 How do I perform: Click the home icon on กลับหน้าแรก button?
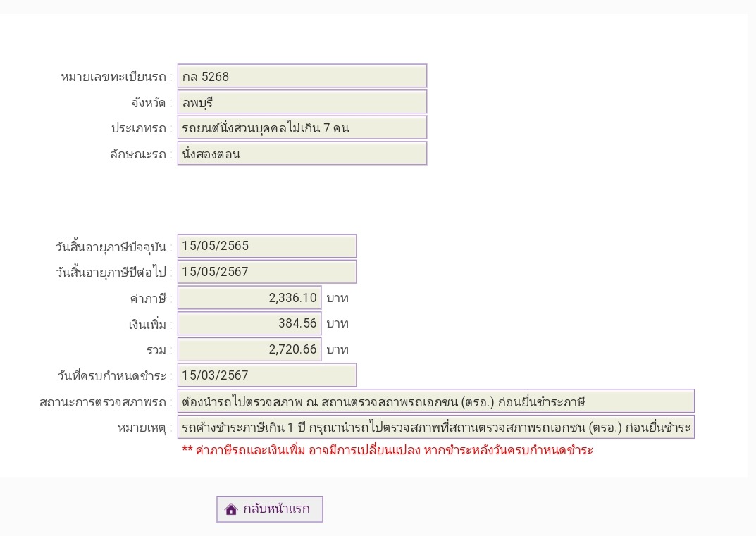231,509
